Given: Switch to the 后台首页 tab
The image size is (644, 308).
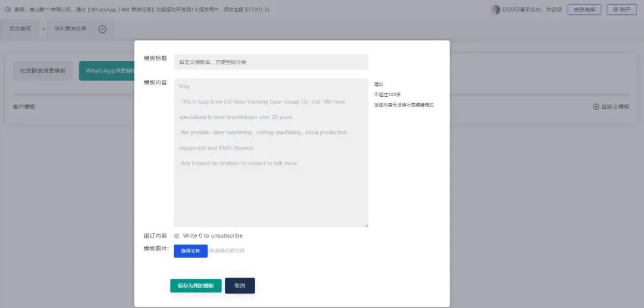Looking at the screenshot, I should tap(20, 29).
